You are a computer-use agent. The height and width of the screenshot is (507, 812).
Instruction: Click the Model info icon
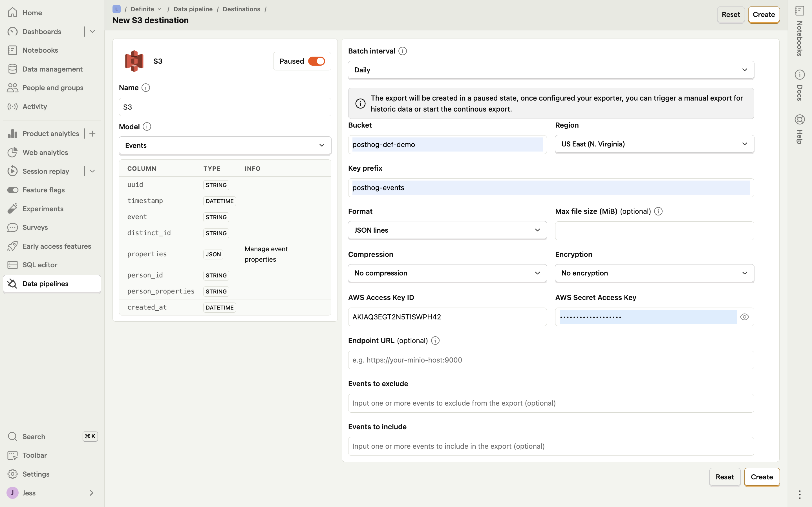[x=147, y=127]
